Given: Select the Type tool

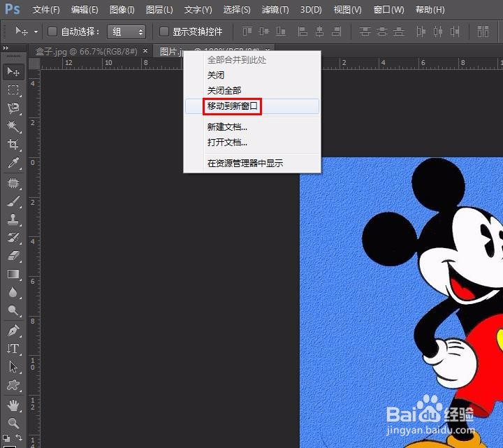Looking at the screenshot, I should click(13, 349).
